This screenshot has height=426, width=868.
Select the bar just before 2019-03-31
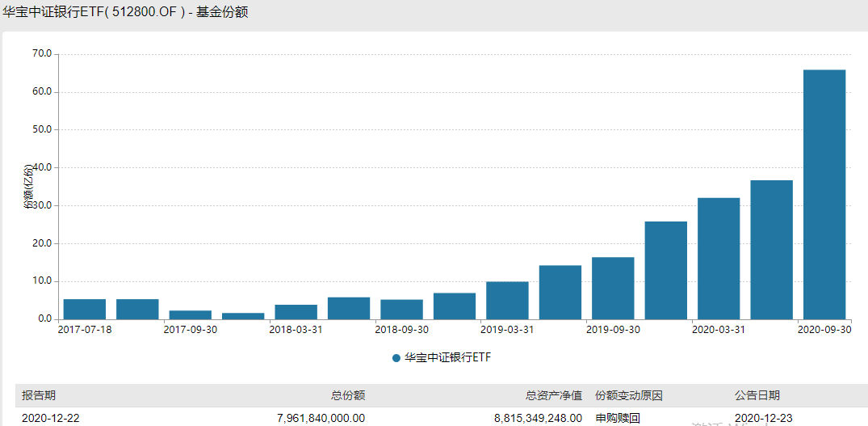[x=455, y=306]
